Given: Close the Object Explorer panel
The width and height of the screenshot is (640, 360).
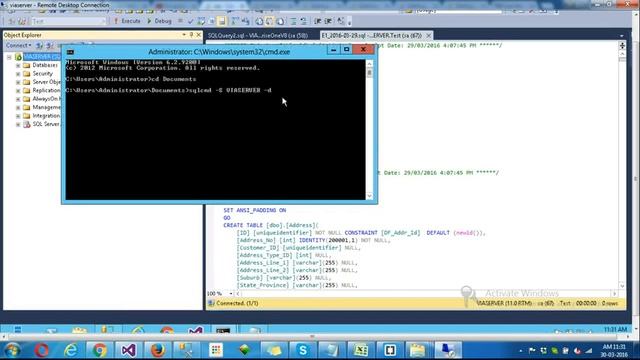Looking at the screenshot, I should coord(198,35).
